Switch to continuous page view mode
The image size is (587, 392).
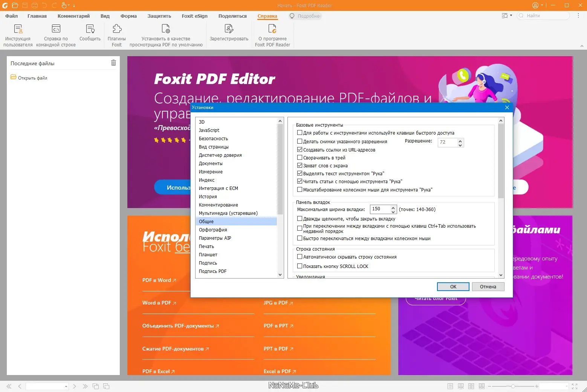(x=460, y=386)
